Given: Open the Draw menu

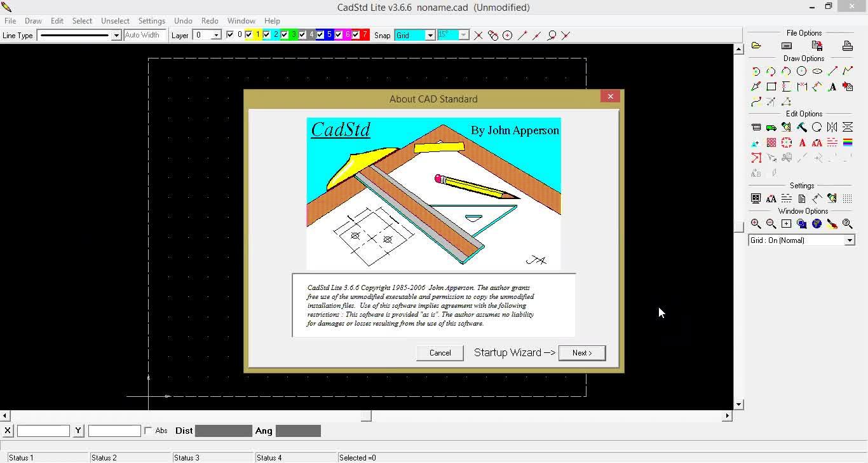Looking at the screenshot, I should tap(33, 20).
